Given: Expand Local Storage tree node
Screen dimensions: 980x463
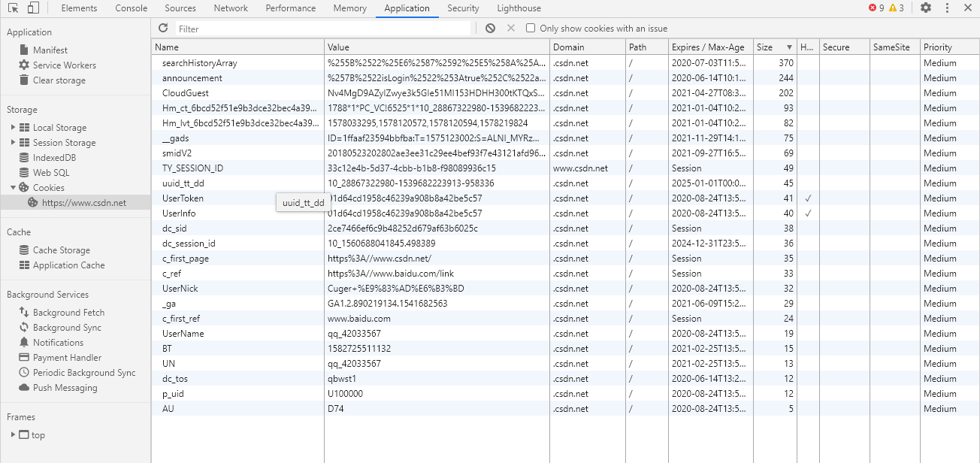Looking at the screenshot, I should [x=13, y=128].
